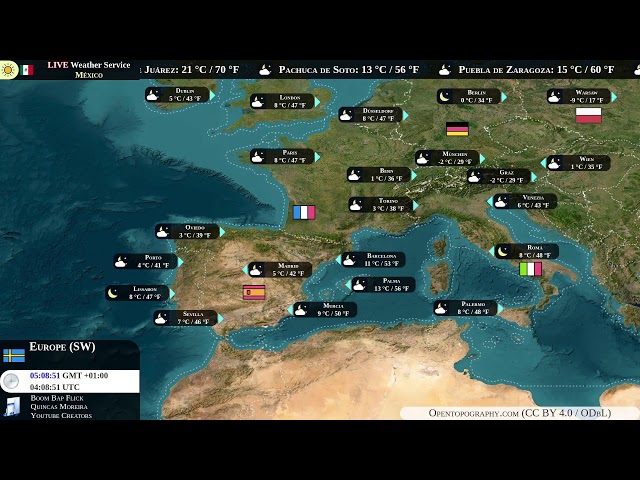Screen dimensions: 640x480
Task: Click the weather icon in Wien label
Action: (554, 163)
